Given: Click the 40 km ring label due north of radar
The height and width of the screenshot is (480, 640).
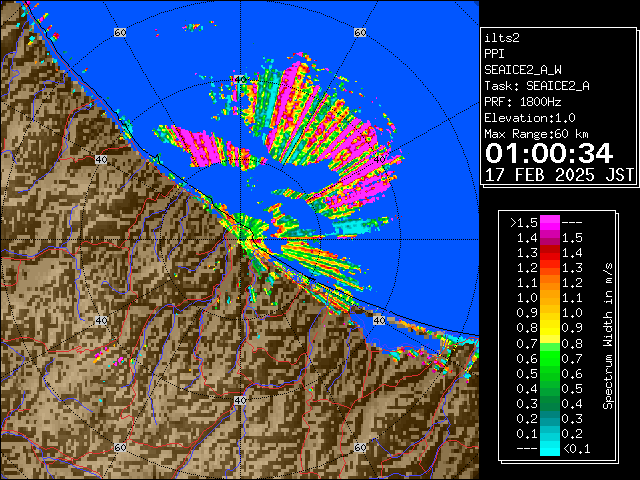Looking at the screenshot, I should (240, 80).
